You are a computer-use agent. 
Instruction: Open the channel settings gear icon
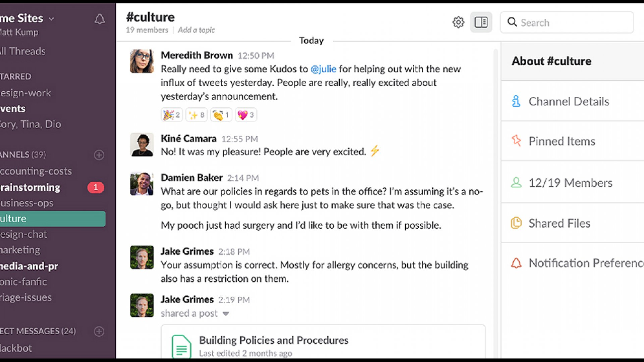(x=459, y=22)
